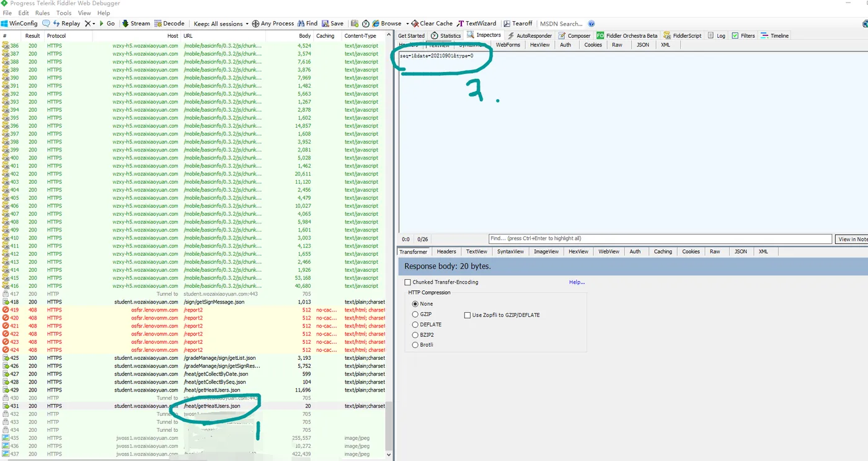Click the MSDN Search box
This screenshot has width=868, height=461.
(x=560, y=24)
